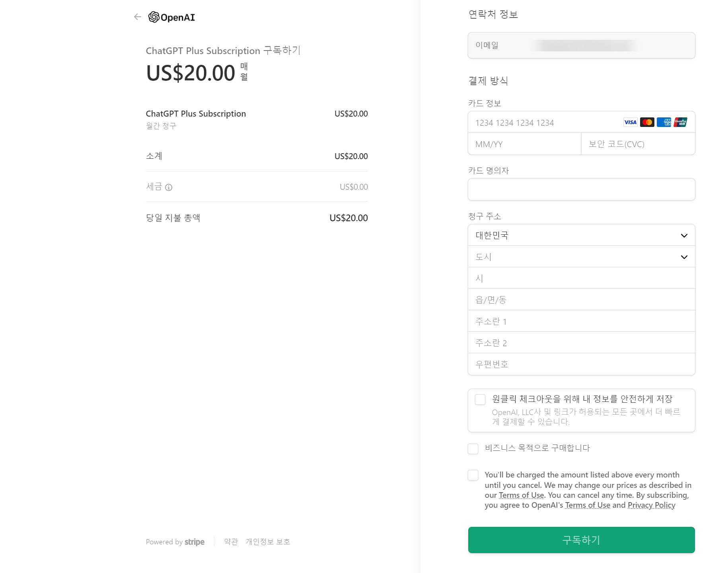
Task: Open the 대한민국 country dropdown
Action: click(581, 235)
